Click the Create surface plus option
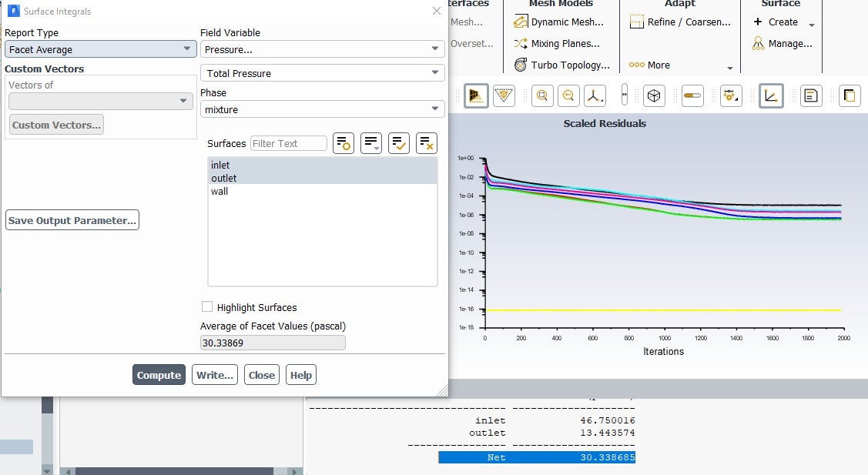 (x=776, y=22)
